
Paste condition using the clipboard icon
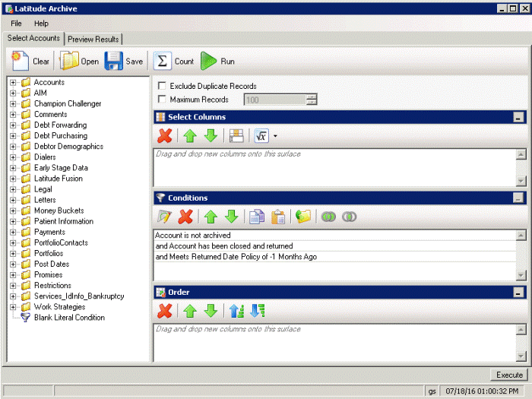tap(278, 217)
